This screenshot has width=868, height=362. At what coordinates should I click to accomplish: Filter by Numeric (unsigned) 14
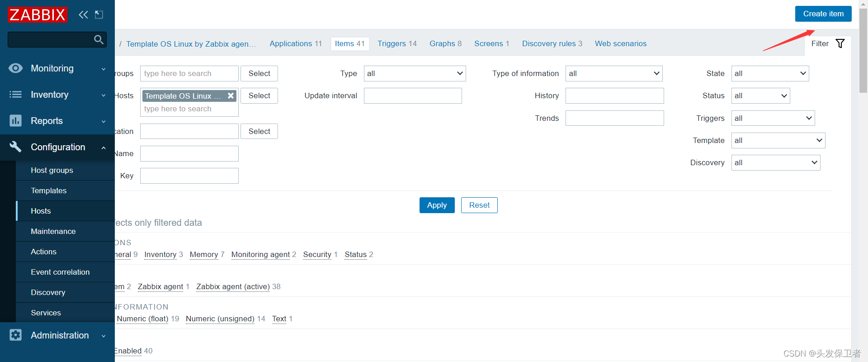(220, 319)
